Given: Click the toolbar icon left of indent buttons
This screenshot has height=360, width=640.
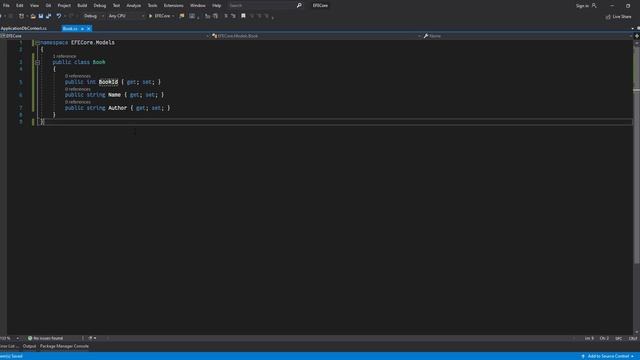Looking at the screenshot, I should [192, 16].
